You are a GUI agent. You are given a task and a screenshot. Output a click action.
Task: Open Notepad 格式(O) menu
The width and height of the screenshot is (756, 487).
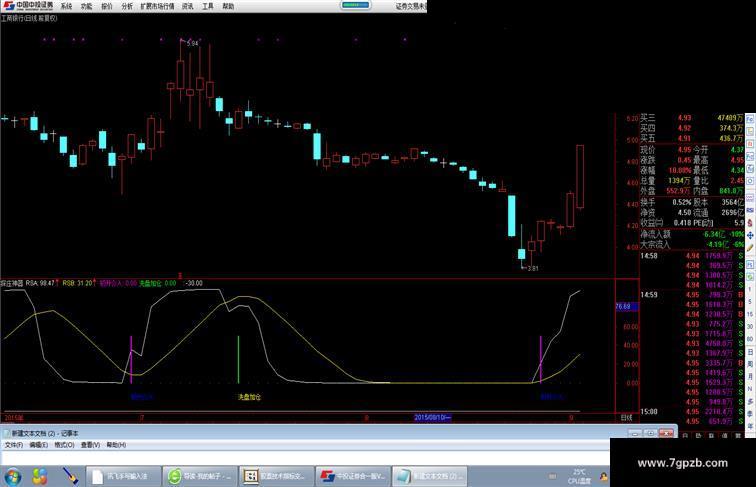point(64,445)
